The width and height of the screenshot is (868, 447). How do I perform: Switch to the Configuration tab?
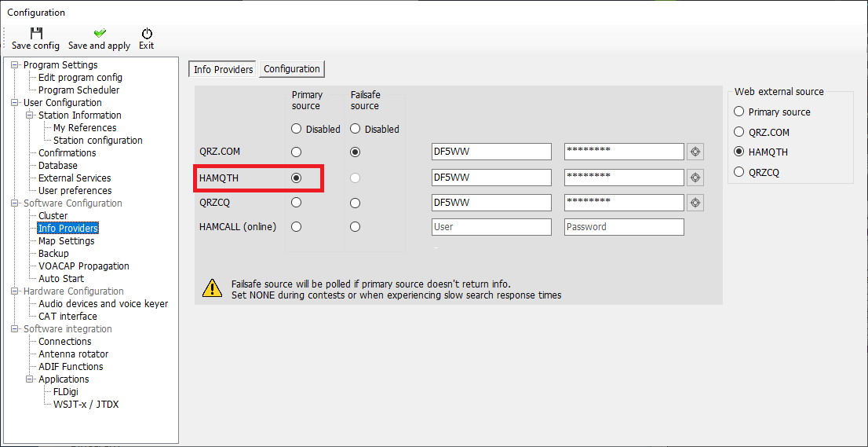(292, 69)
